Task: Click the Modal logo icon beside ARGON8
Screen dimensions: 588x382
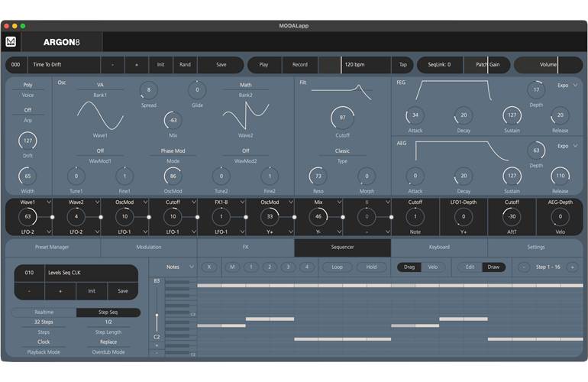Action: [11, 42]
